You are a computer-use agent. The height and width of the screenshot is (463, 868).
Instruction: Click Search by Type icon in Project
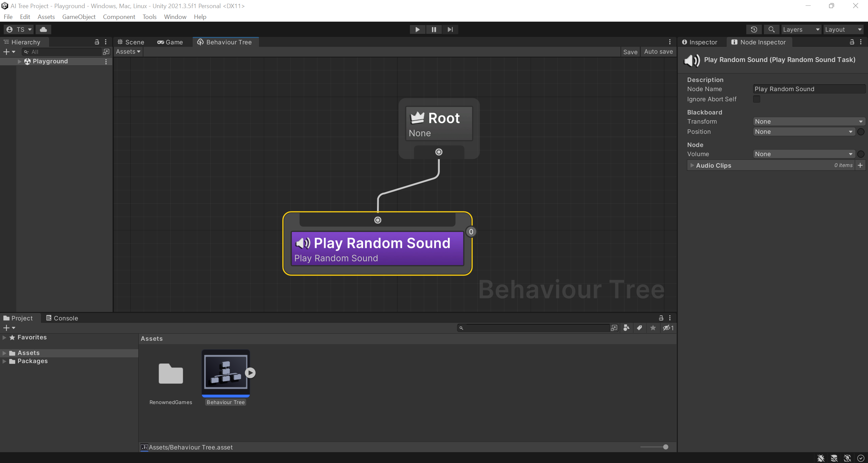pos(626,328)
